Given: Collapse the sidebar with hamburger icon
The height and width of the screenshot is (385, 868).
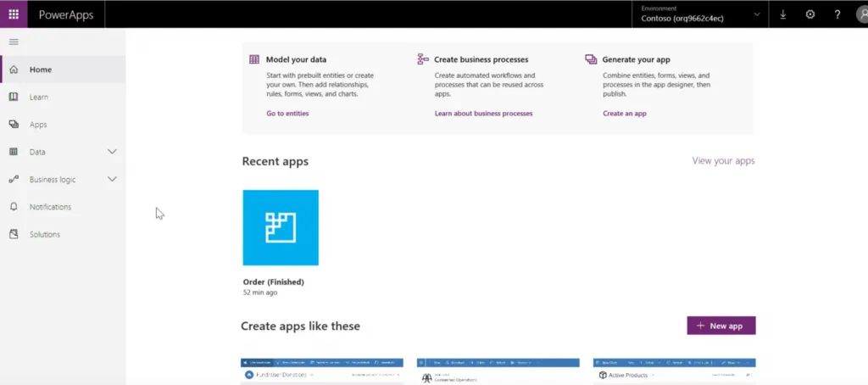Looking at the screenshot, I should (x=14, y=42).
